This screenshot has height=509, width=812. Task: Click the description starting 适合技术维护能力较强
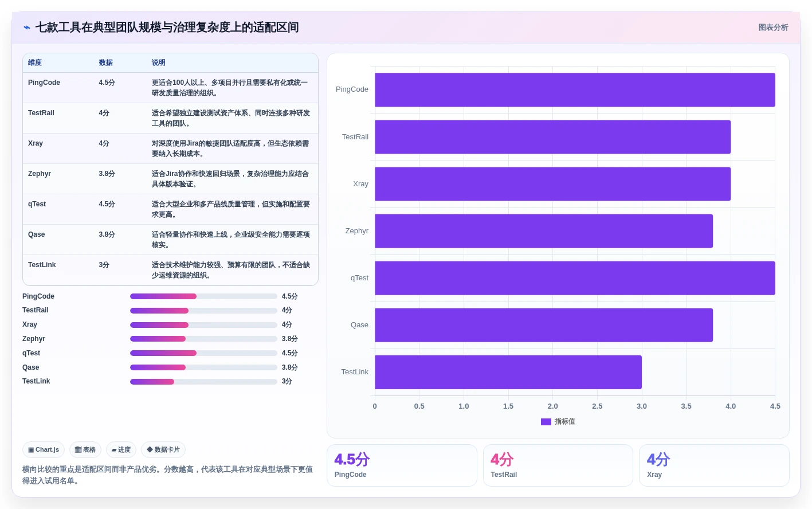click(x=231, y=270)
